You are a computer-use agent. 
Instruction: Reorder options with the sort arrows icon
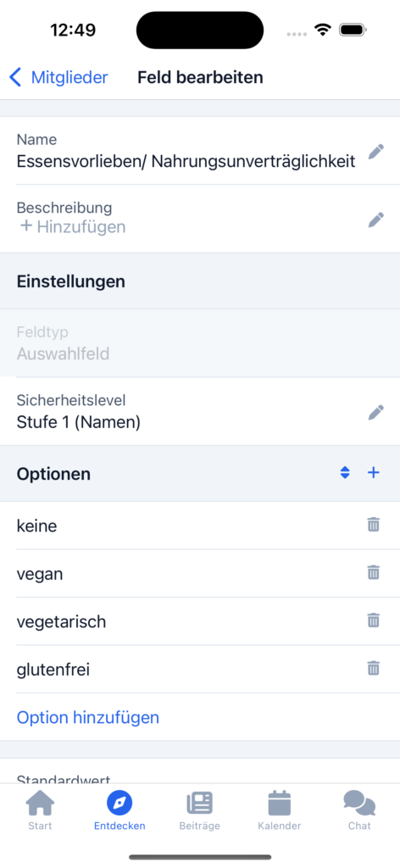tap(345, 473)
